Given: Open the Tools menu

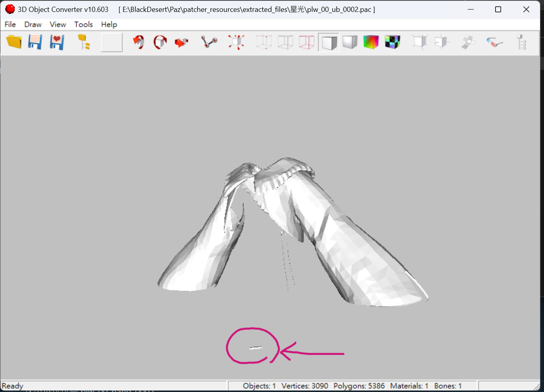Looking at the screenshot, I should click(83, 25).
